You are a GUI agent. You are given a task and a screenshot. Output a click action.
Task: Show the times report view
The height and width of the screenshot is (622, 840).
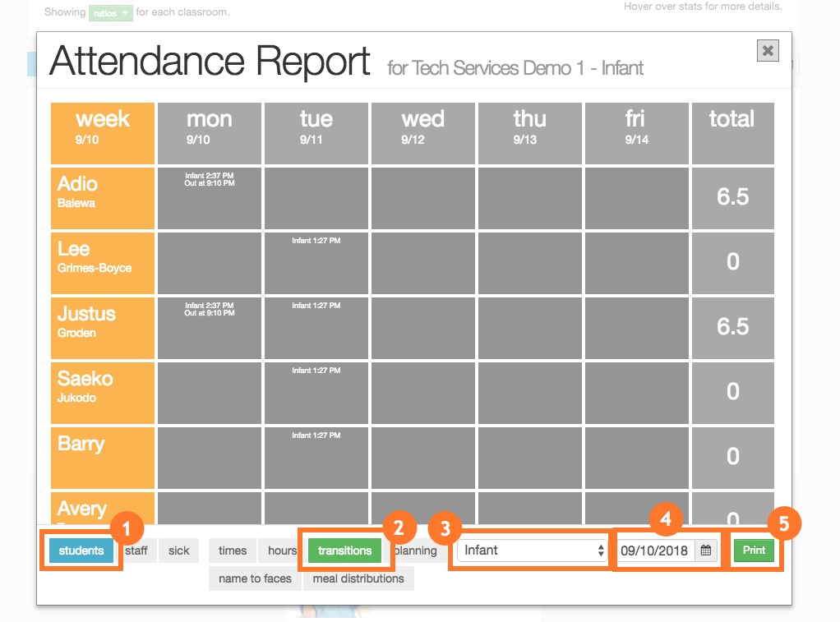pyautogui.click(x=233, y=551)
